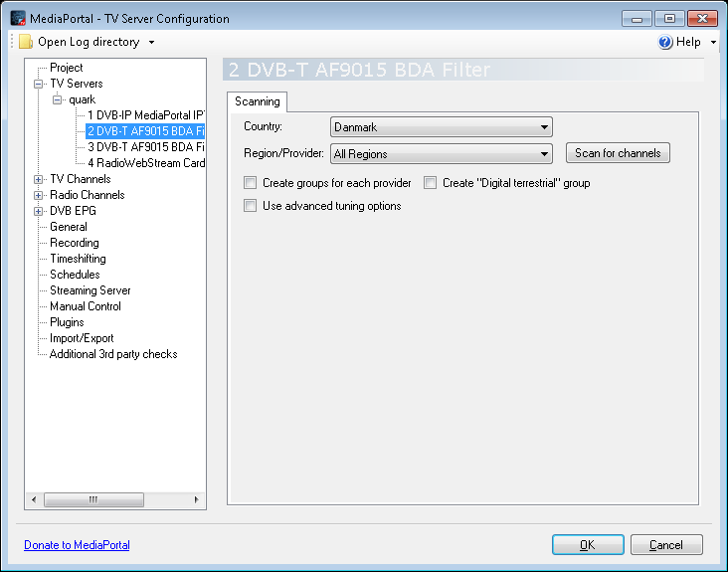728x572 pixels.
Task: Open the Open Log directory dropdown arrow
Action: coord(151,42)
